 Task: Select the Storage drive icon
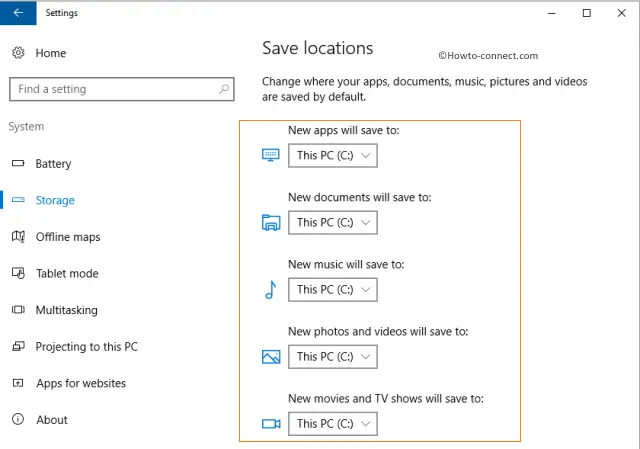click(18, 200)
